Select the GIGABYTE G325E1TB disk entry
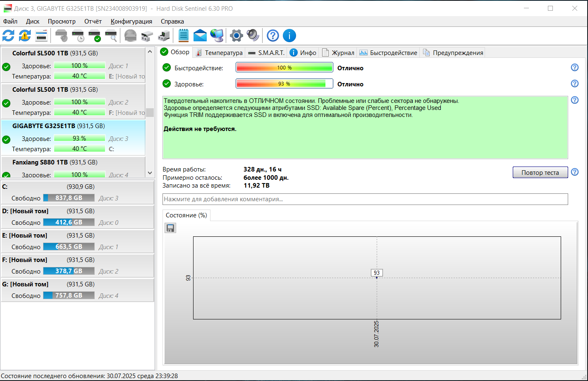 73,138
